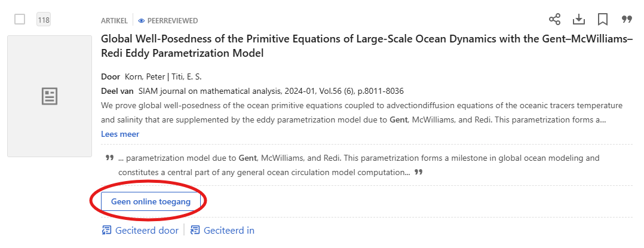Bookmark the Korn and Titi article

(603, 20)
